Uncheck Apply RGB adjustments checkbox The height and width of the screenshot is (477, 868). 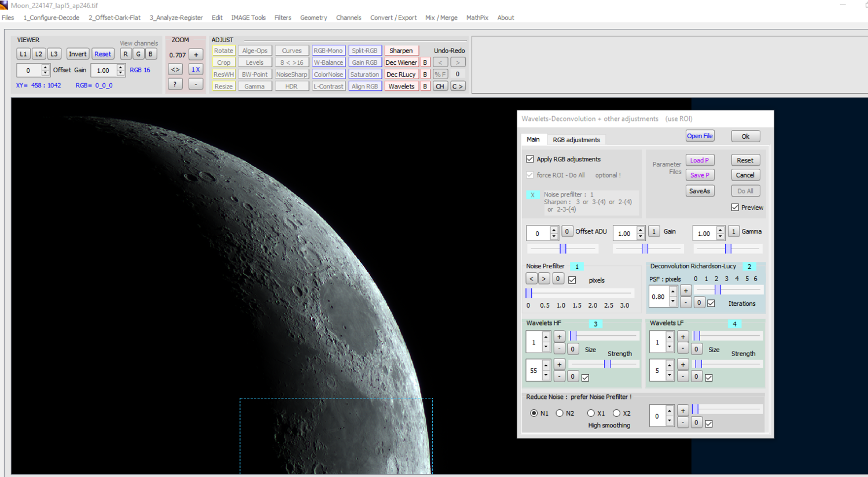click(x=530, y=159)
